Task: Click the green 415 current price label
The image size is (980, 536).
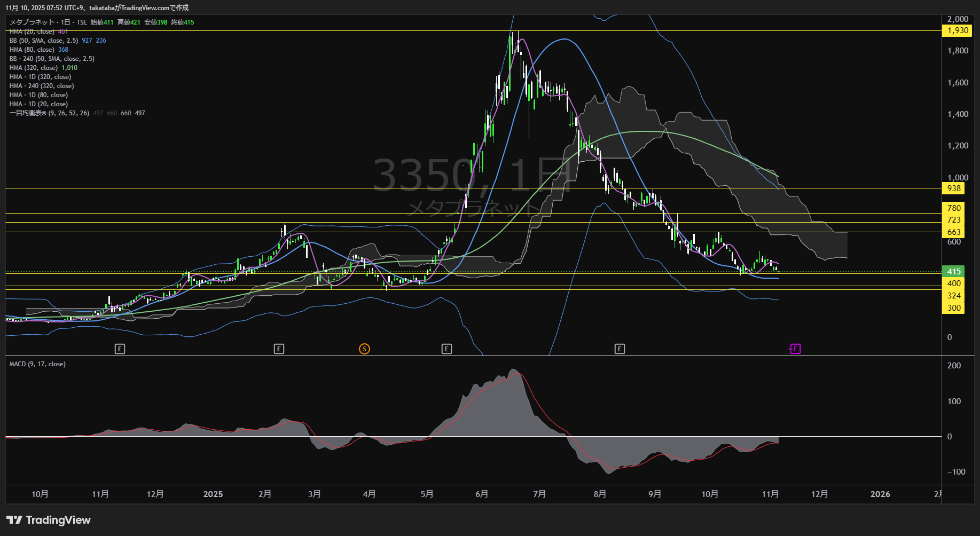Action: 953,272
